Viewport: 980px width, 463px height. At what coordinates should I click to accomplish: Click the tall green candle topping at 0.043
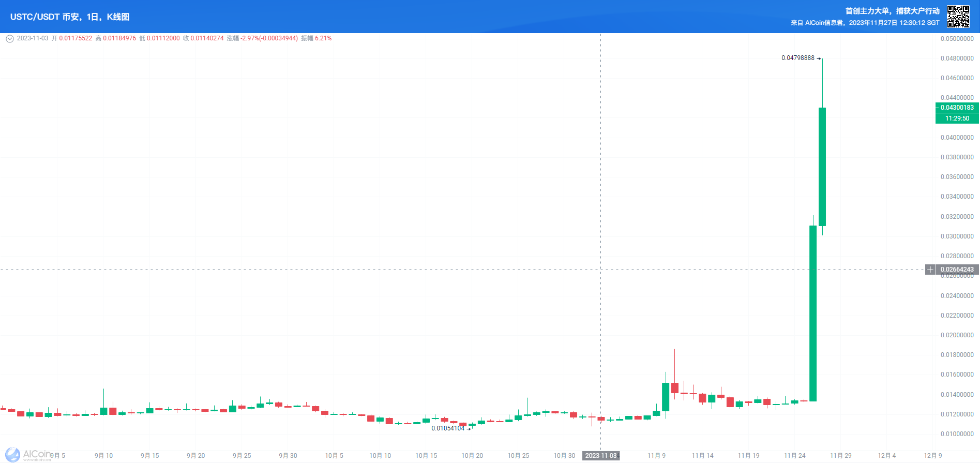click(x=822, y=167)
